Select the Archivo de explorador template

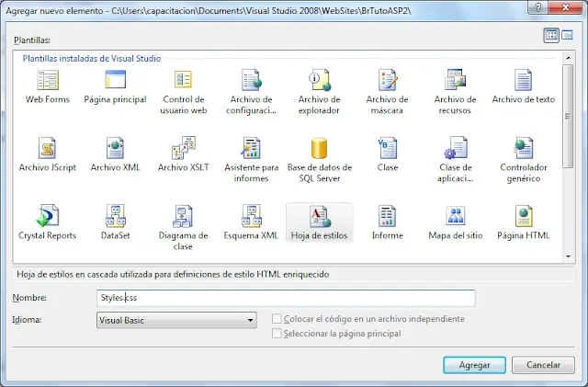[319, 80]
